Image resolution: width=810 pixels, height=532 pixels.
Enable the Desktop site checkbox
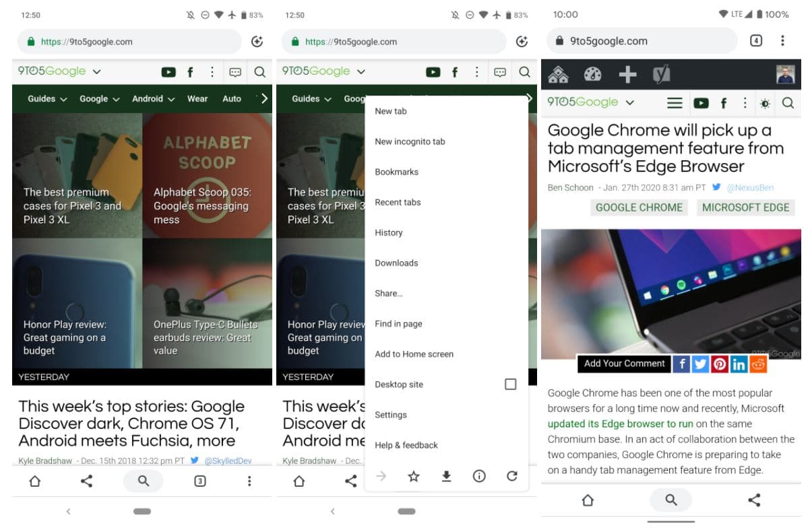pos(510,385)
